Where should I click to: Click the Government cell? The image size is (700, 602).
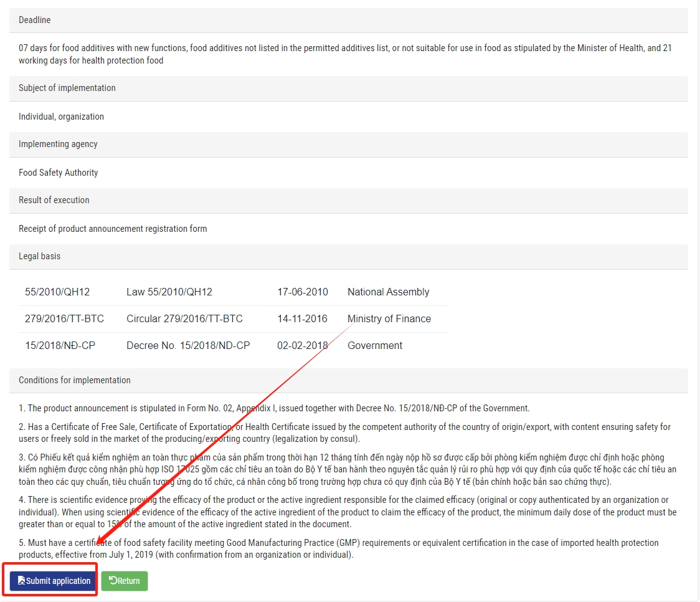coord(375,346)
